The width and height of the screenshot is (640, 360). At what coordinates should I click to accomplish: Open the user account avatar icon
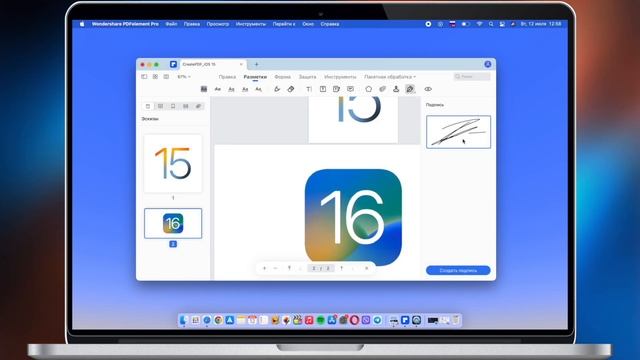487,64
